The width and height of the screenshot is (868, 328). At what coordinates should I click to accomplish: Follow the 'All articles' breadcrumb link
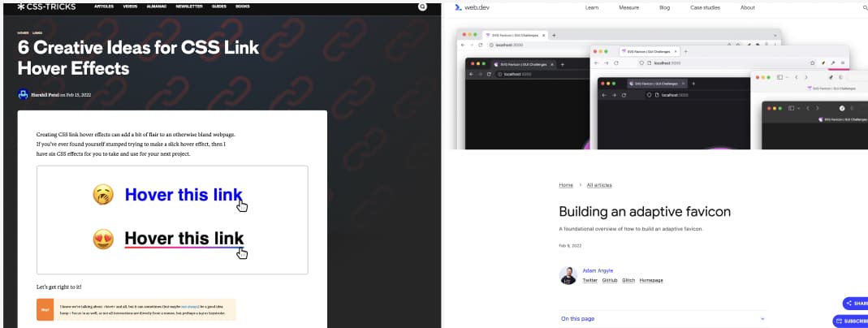(599, 185)
